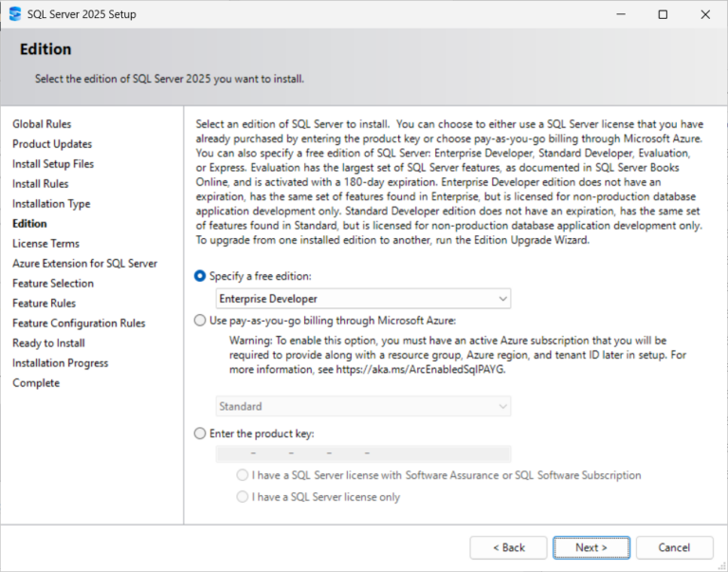Click Feature Rules step in sidebar
Image resolution: width=728 pixels, height=572 pixels.
44,304
